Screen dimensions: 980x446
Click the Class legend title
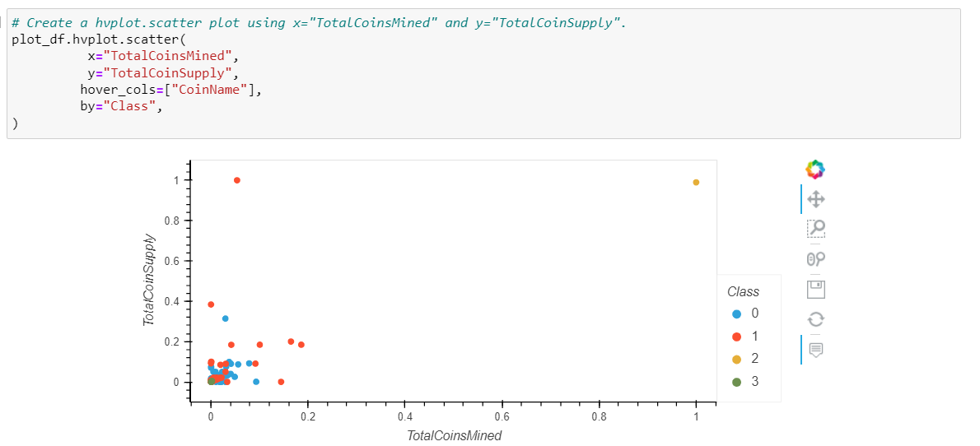tap(743, 292)
